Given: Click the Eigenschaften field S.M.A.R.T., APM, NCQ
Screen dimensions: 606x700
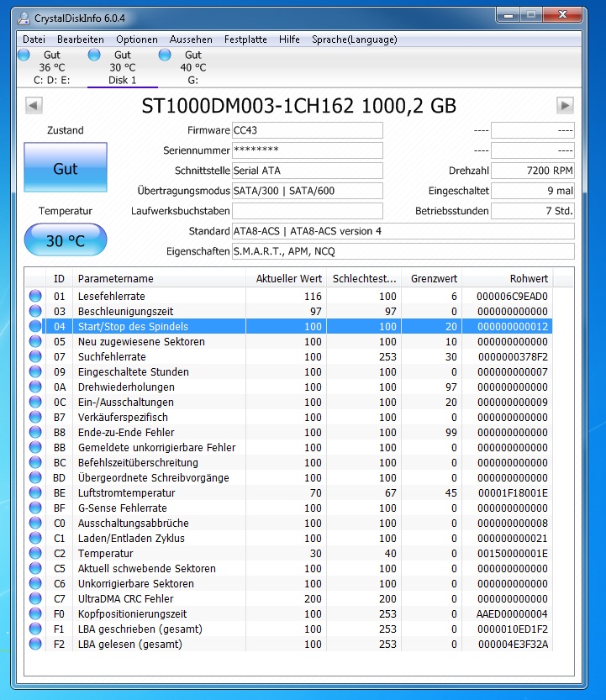Looking at the screenshot, I should [403, 251].
